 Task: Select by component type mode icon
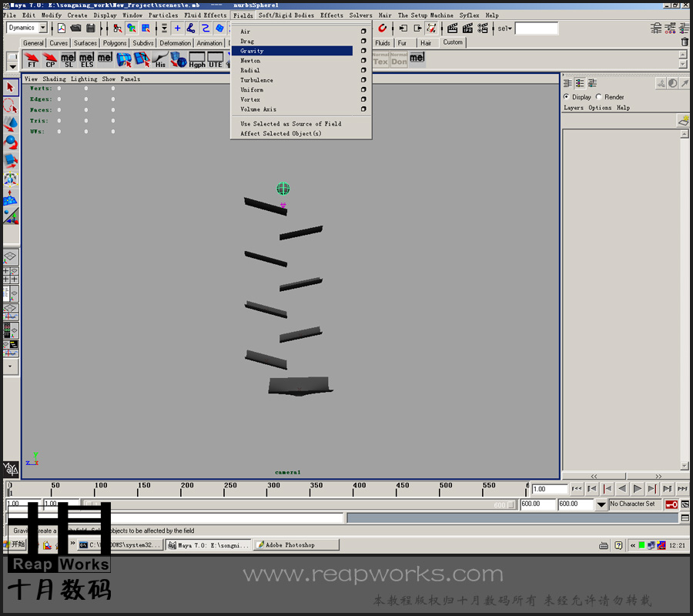(x=146, y=28)
